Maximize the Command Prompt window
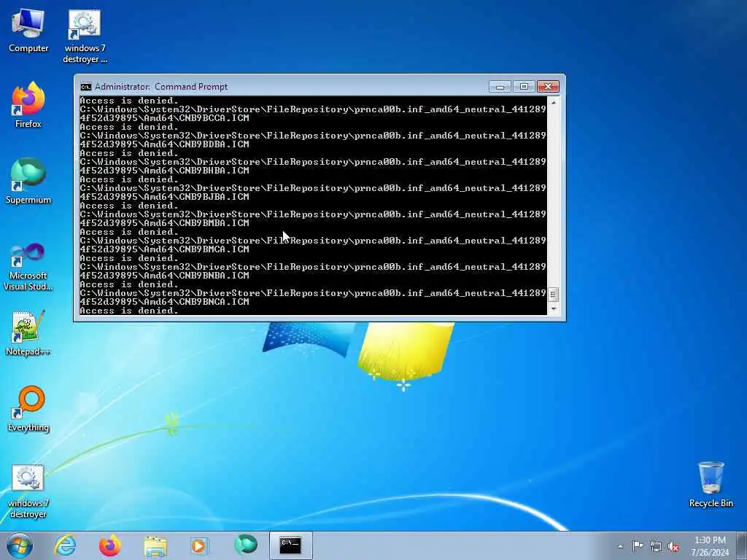 tap(524, 87)
